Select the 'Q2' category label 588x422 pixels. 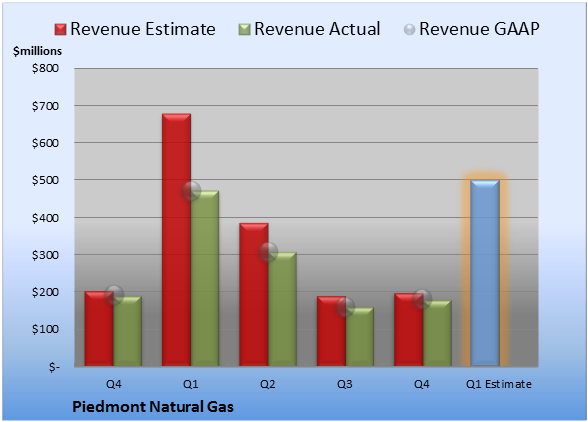268,384
